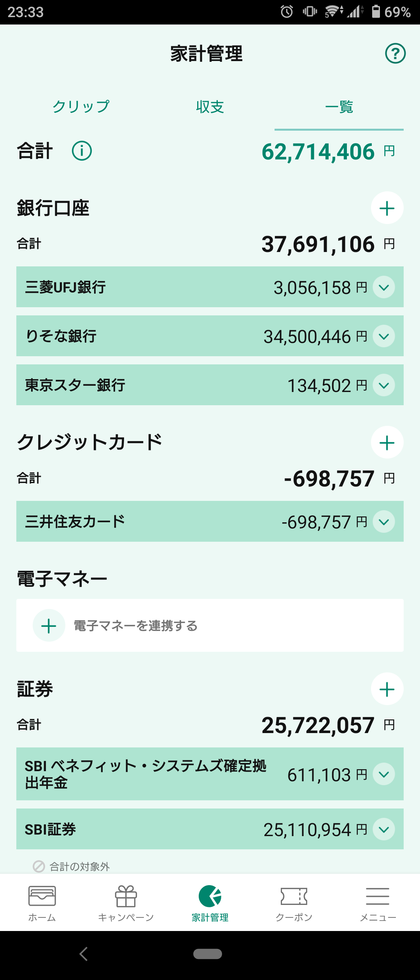Tap the info icon beside 合計
Image resolution: width=420 pixels, height=980 pixels.
click(82, 151)
